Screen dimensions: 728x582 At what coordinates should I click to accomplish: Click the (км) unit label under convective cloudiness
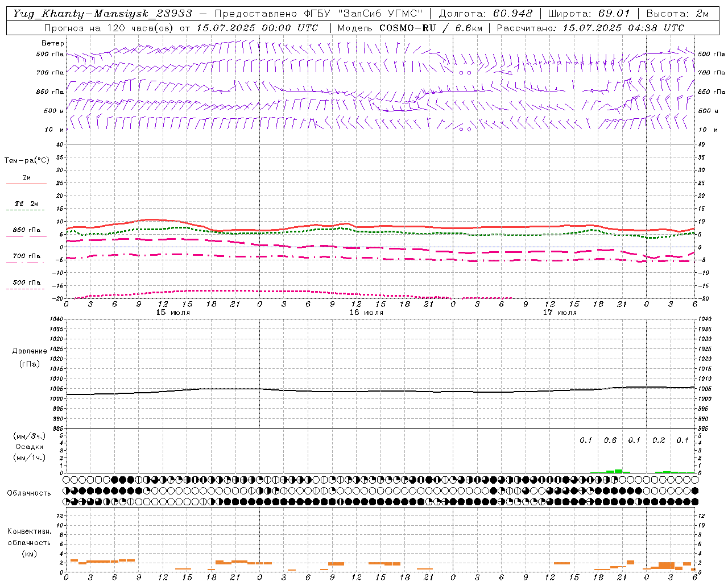[30, 554]
